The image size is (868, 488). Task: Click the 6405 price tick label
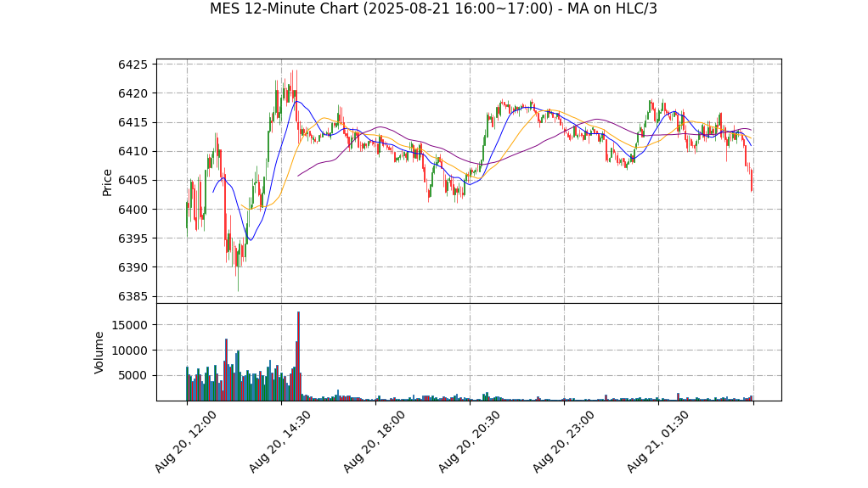(x=132, y=181)
